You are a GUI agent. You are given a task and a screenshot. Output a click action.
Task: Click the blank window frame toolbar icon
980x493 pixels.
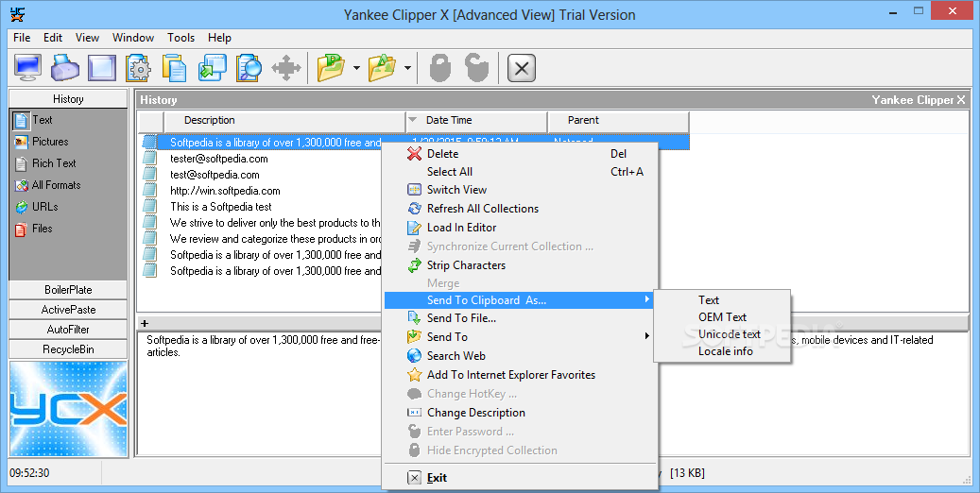click(102, 67)
